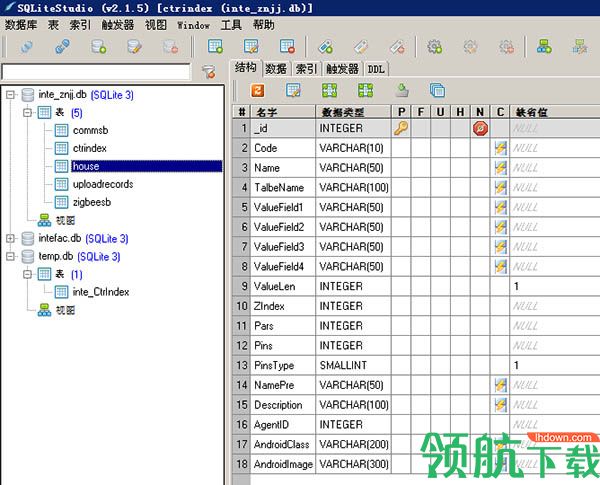Click the TalbeName column row
600x485 pixels.
(x=416, y=188)
